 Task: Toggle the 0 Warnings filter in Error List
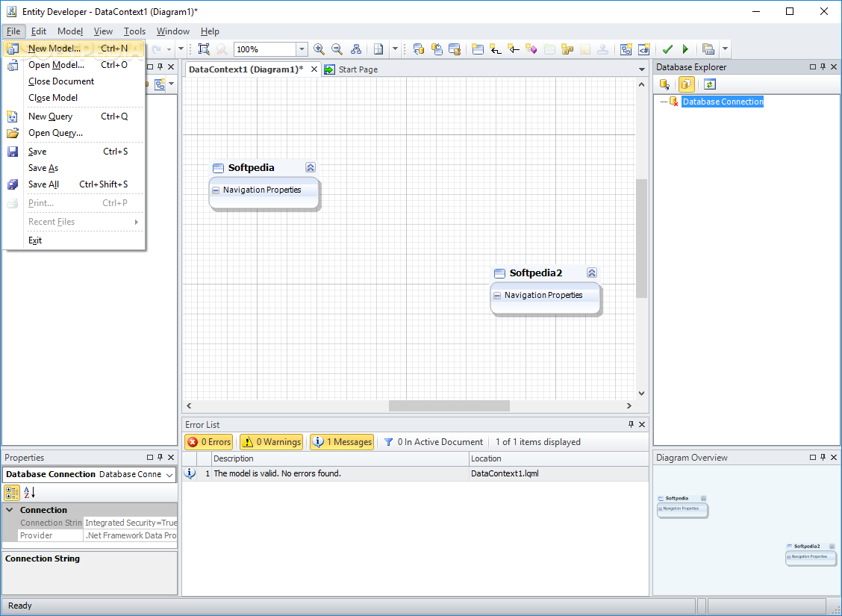tap(270, 441)
